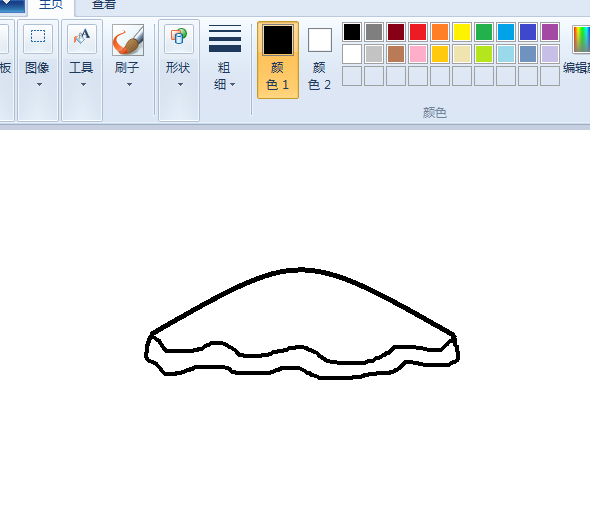Pick the orange color swatch
The width and height of the screenshot is (590, 523).
440,32
